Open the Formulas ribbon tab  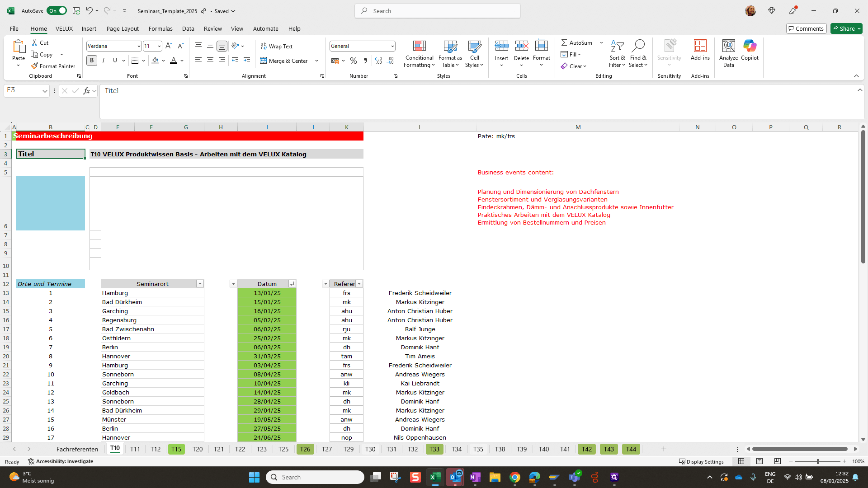click(160, 28)
